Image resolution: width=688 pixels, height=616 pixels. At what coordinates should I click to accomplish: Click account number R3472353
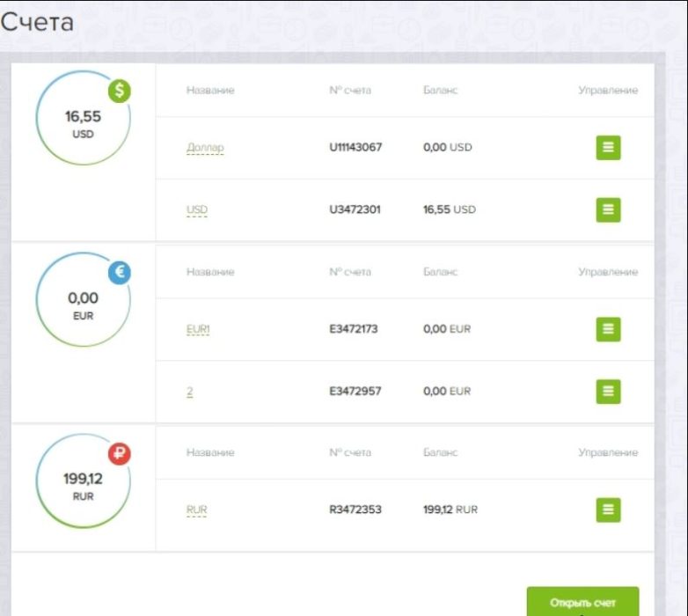(x=355, y=510)
